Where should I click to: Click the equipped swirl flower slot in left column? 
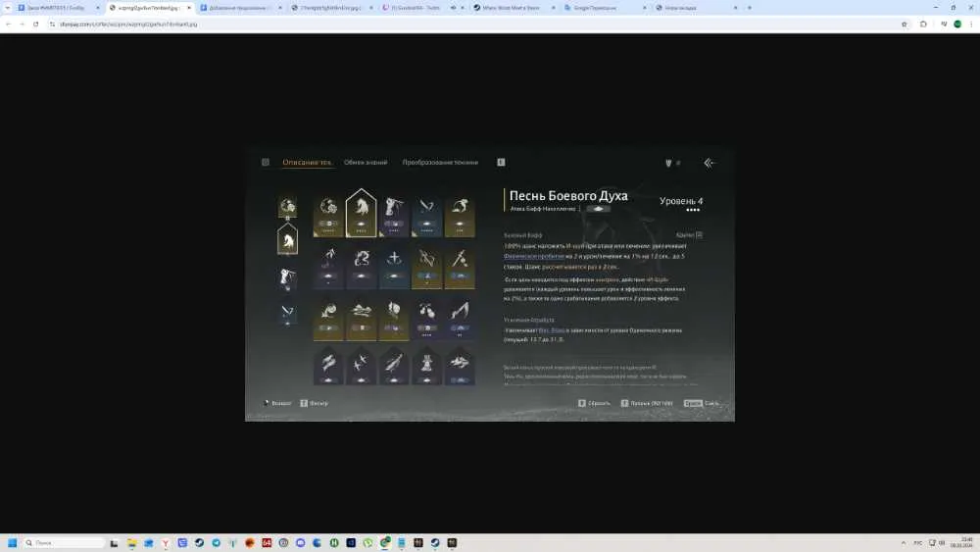[x=287, y=207]
